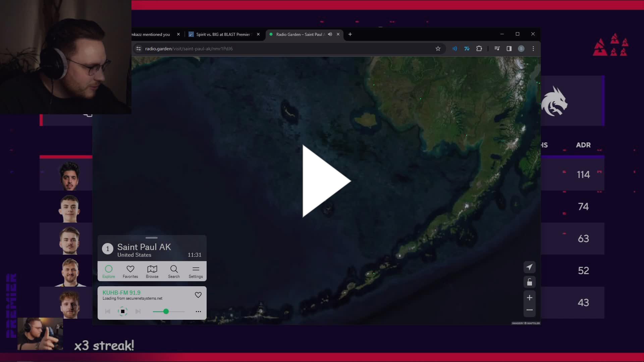Image resolution: width=644 pixels, height=362 pixels.
Task: Open the media control toolbar icon
Action: pyautogui.click(x=497, y=49)
